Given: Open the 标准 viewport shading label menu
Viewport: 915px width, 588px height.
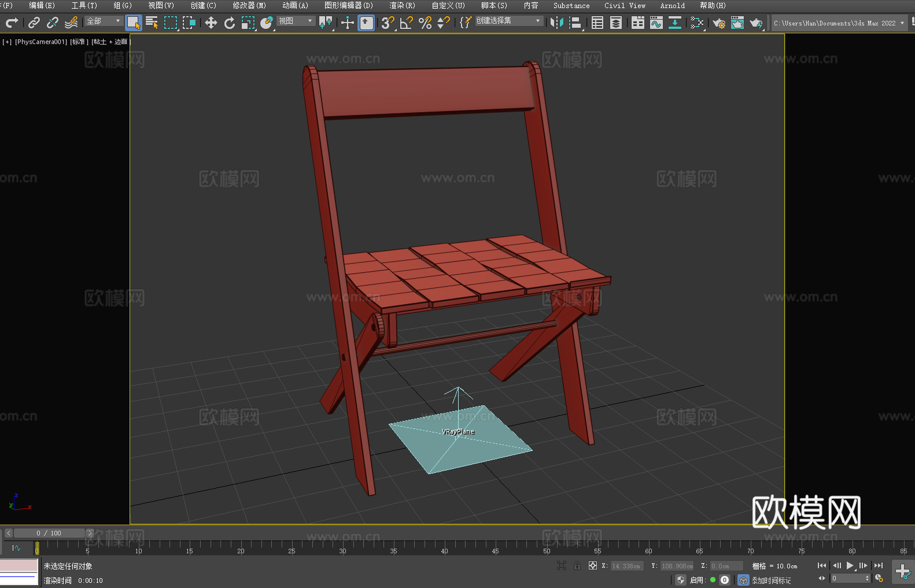Looking at the screenshot, I should (x=79, y=42).
